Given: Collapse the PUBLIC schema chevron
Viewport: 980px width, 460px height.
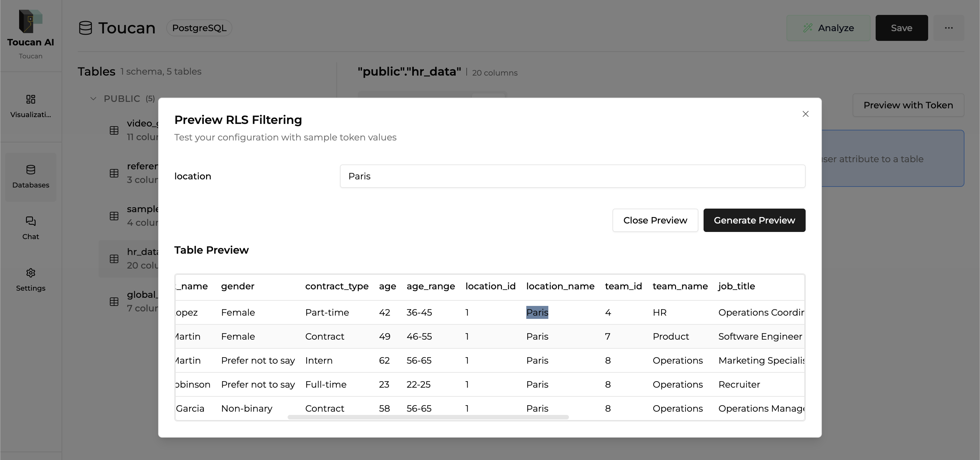Looking at the screenshot, I should (x=93, y=99).
